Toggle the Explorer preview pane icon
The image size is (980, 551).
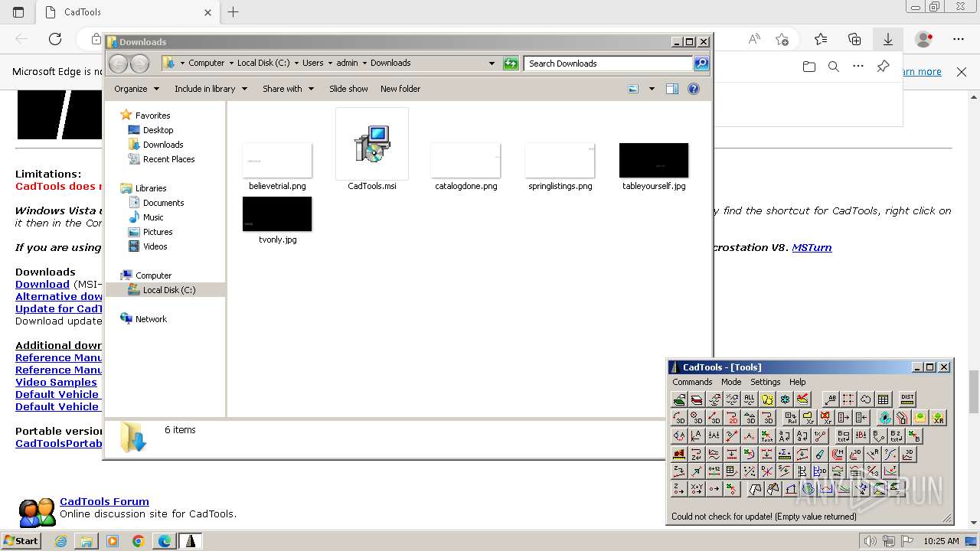coord(671,89)
